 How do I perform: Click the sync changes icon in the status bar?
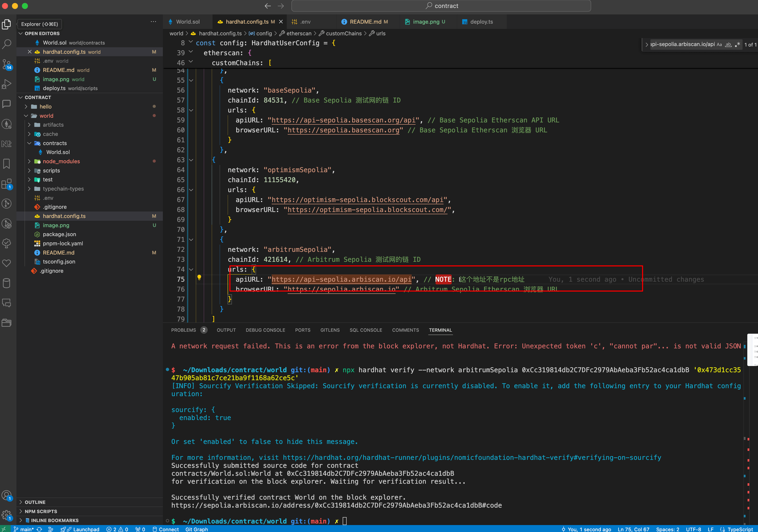pyautogui.click(x=39, y=529)
